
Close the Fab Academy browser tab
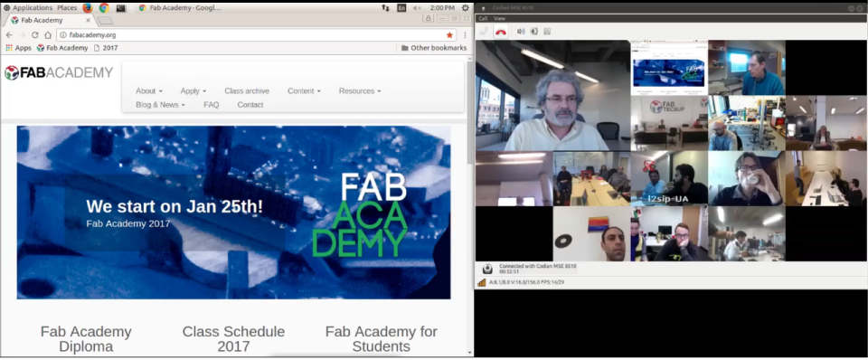pos(88,20)
